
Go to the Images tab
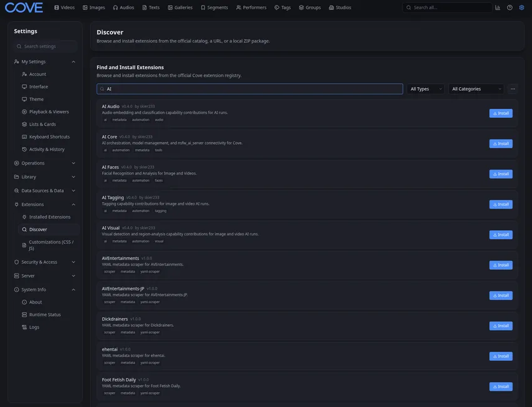(x=94, y=8)
